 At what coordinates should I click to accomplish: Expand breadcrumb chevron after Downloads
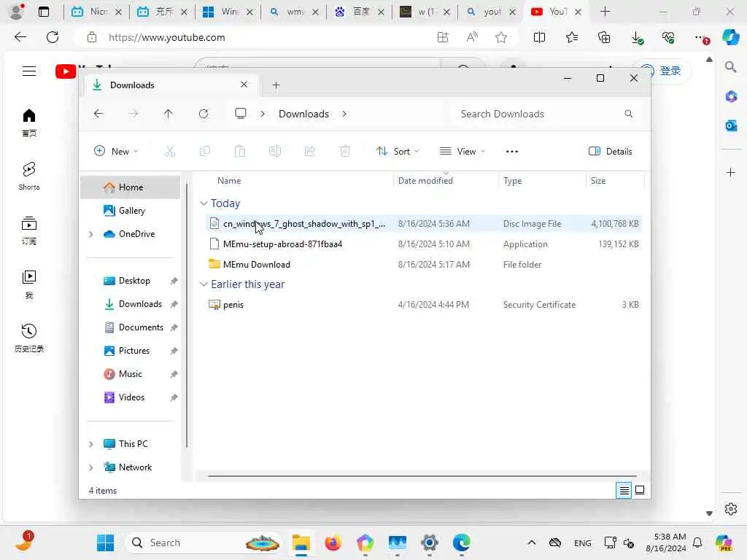click(x=344, y=114)
